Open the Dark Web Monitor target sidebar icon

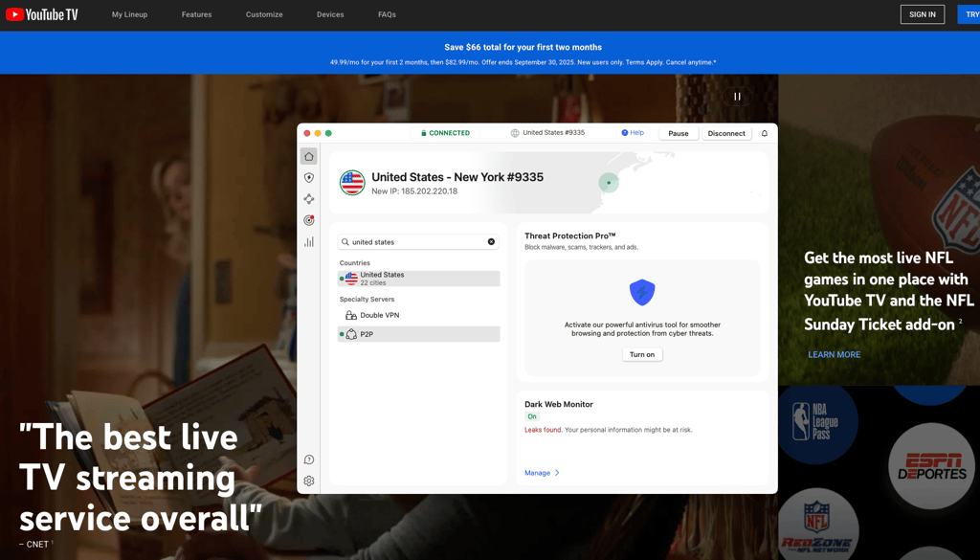pyautogui.click(x=309, y=220)
